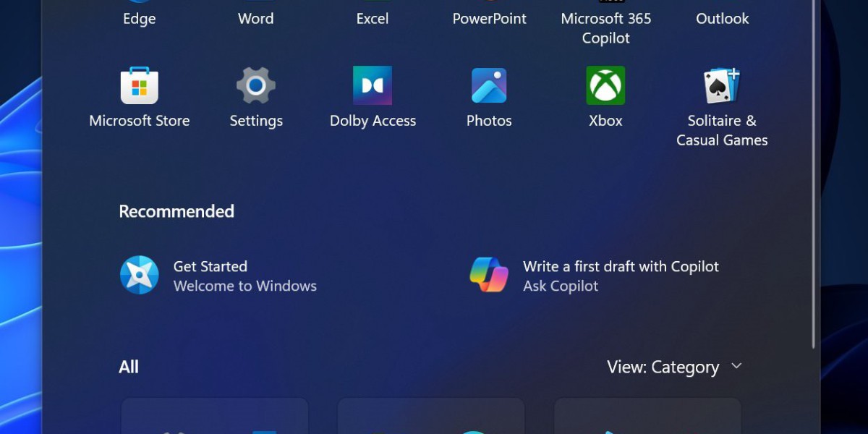Click the Get Started compass icon
868x434 pixels.
point(139,276)
